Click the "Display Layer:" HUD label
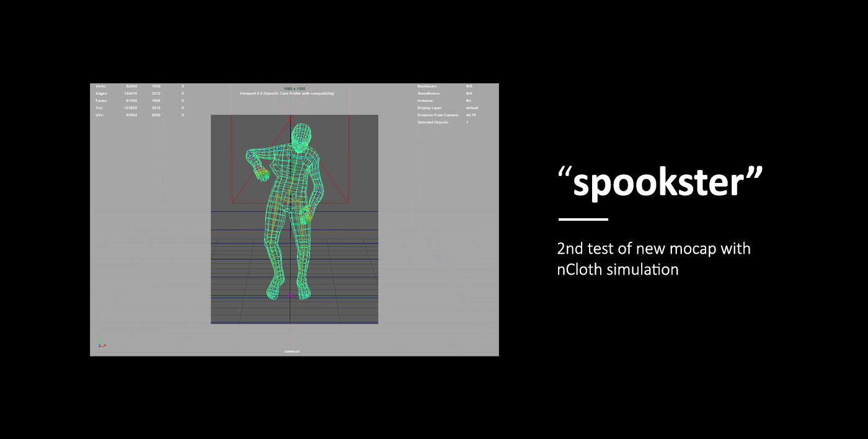The width and height of the screenshot is (868, 439). coord(430,108)
